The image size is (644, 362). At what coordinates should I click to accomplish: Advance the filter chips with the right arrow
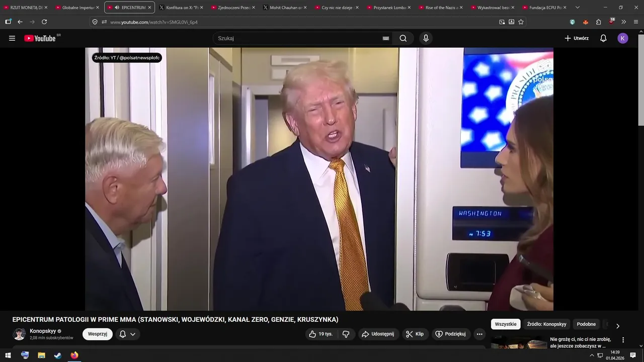[618, 326]
